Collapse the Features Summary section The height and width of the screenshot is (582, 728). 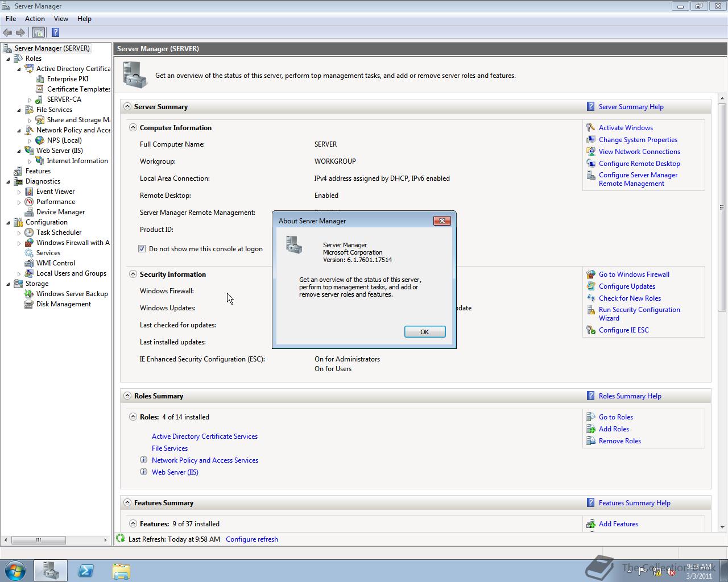(127, 502)
